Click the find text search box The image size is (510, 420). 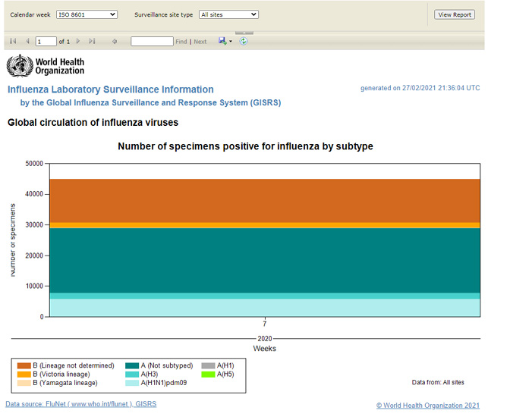point(152,42)
